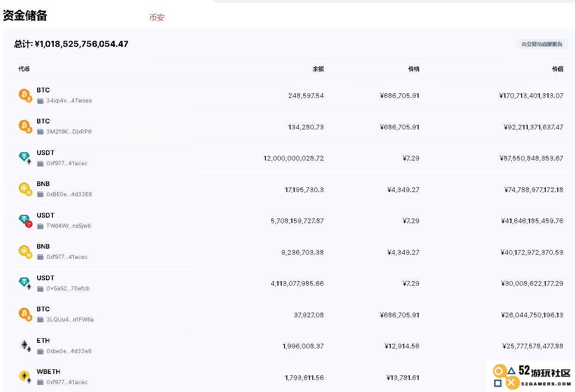Click balance 12,000,000,028.72
Image resolution: width=575 pixels, height=392 pixels.
[x=294, y=158]
